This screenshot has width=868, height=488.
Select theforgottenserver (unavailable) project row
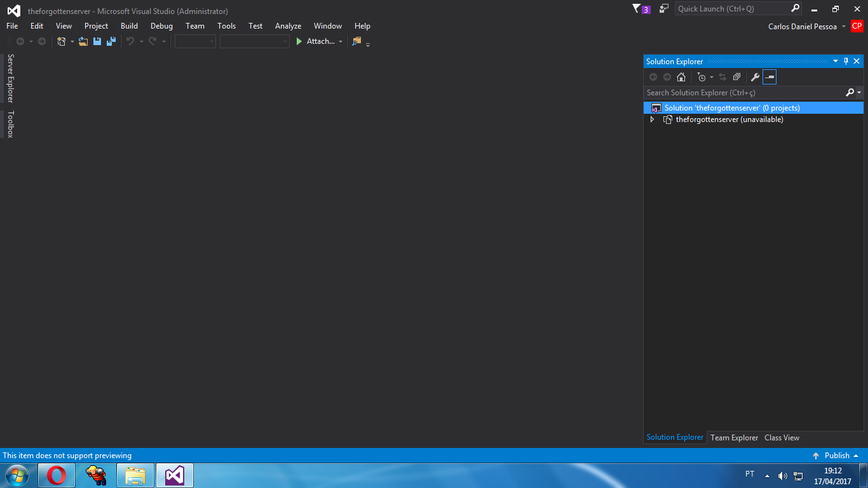click(754, 119)
